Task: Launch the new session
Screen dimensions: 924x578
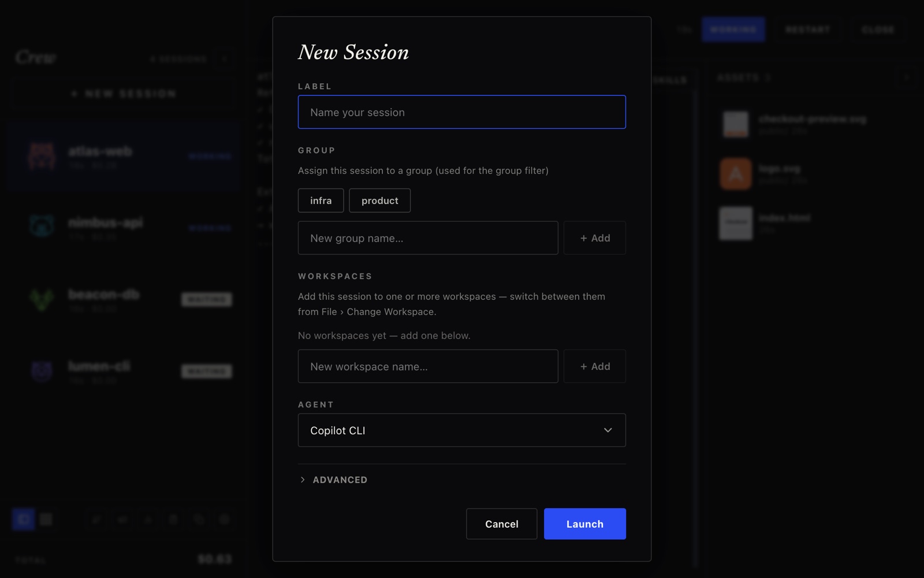Action: pos(584,524)
